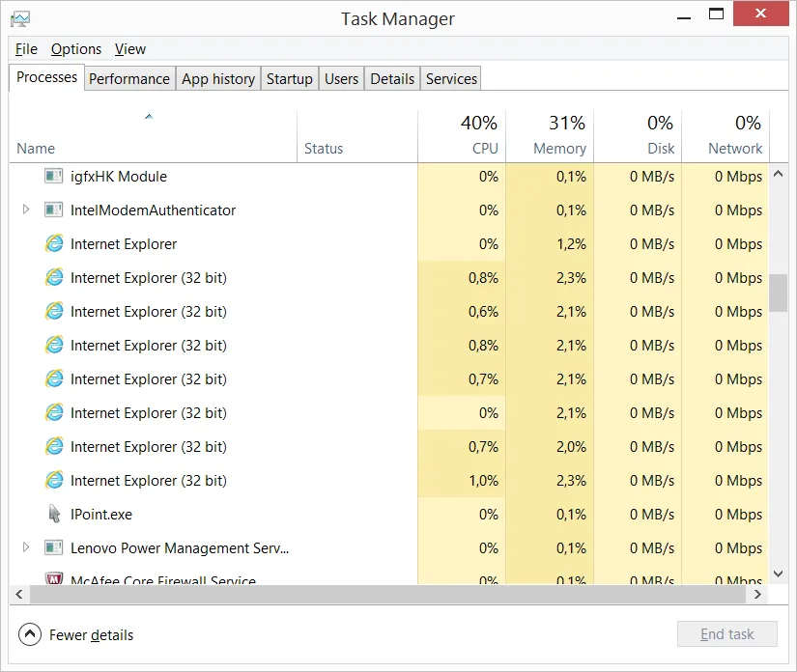
Task: Click the 2,0% memory value cell
Action: [x=550, y=446]
